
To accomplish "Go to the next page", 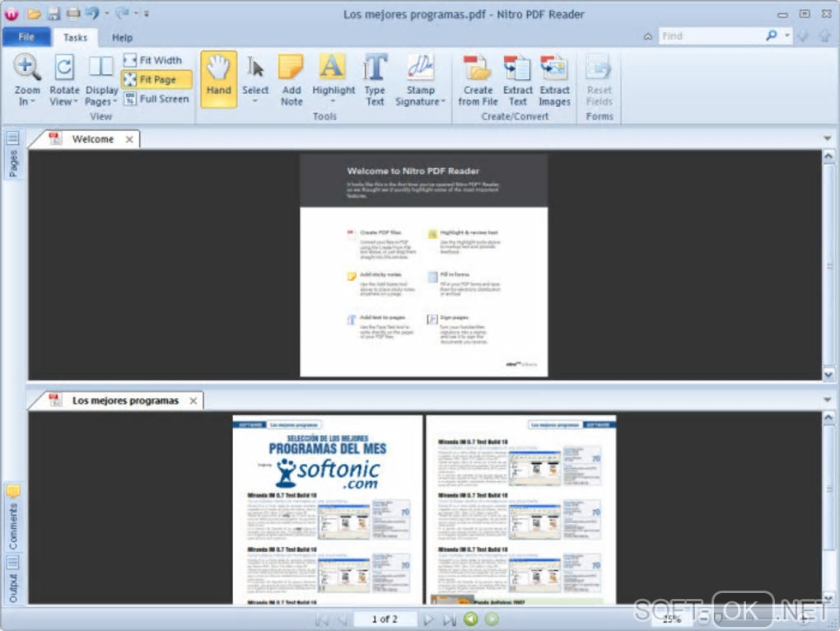I will click(428, 619).
